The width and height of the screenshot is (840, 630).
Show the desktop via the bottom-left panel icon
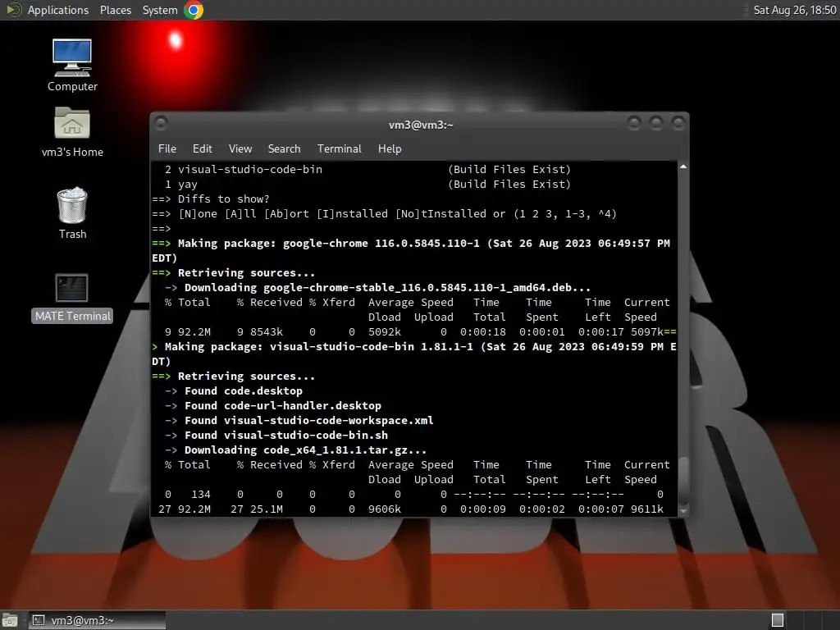coord(10,620)
